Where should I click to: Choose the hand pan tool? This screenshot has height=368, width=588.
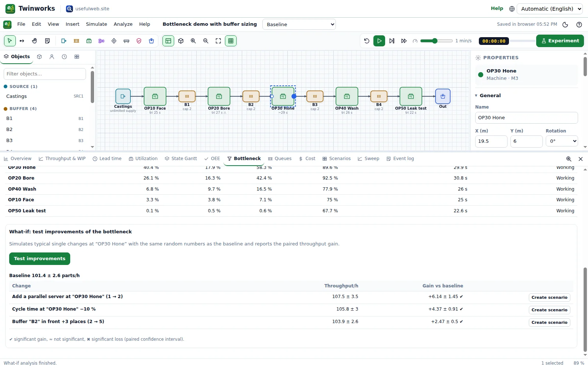(x=35, y=41)
